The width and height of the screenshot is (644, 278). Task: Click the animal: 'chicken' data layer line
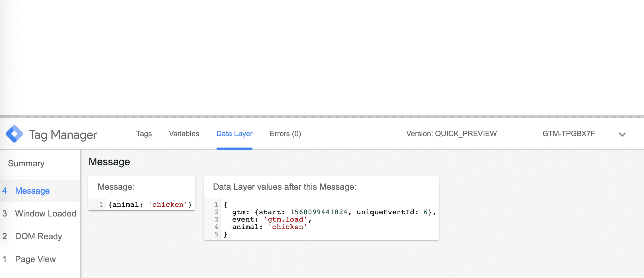(269, 227)
